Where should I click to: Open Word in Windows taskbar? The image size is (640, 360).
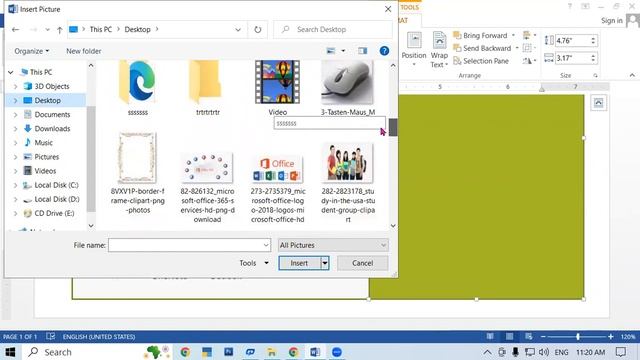(315, 352)
